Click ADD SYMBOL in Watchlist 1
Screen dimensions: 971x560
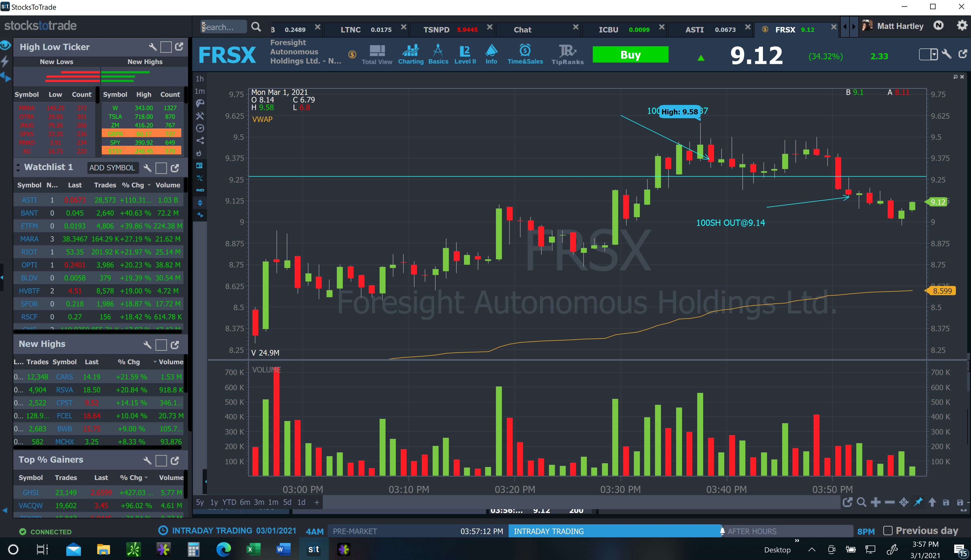pos(112,168)
